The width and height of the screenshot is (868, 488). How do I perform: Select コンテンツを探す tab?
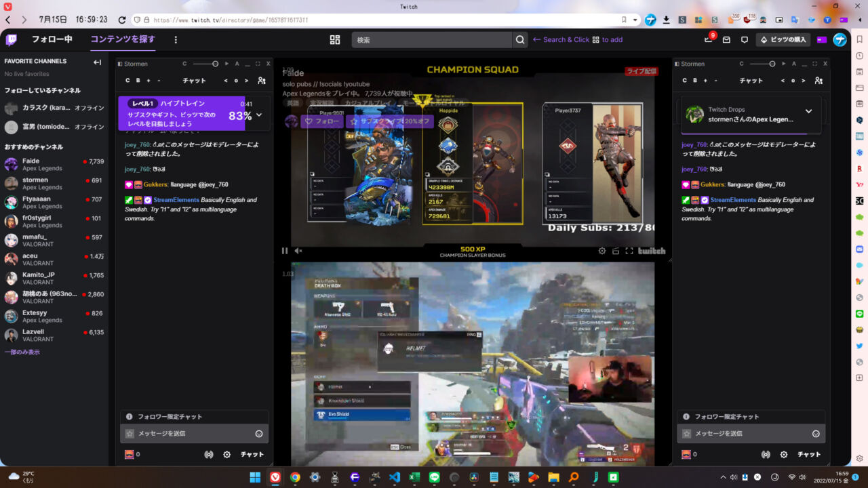click(123, 39)
